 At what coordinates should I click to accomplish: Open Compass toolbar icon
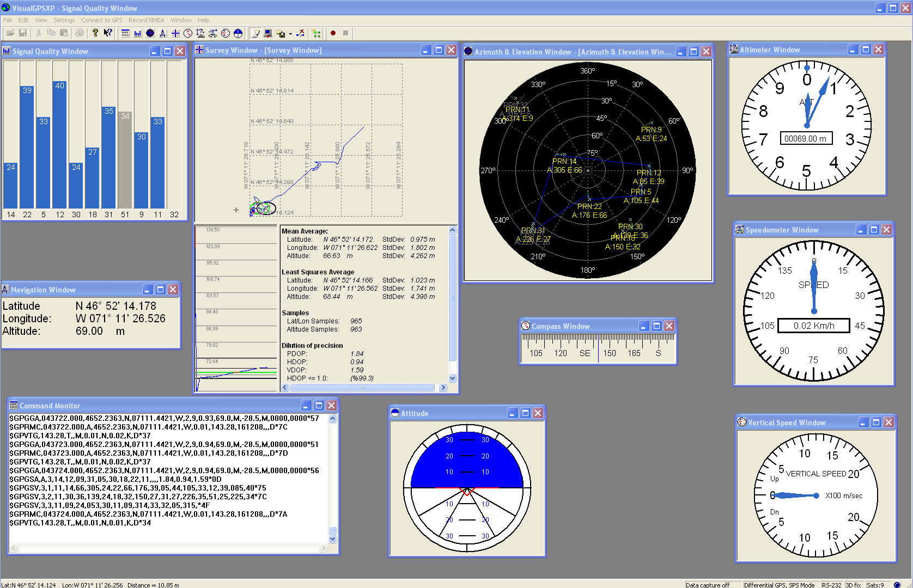[188, 33]
